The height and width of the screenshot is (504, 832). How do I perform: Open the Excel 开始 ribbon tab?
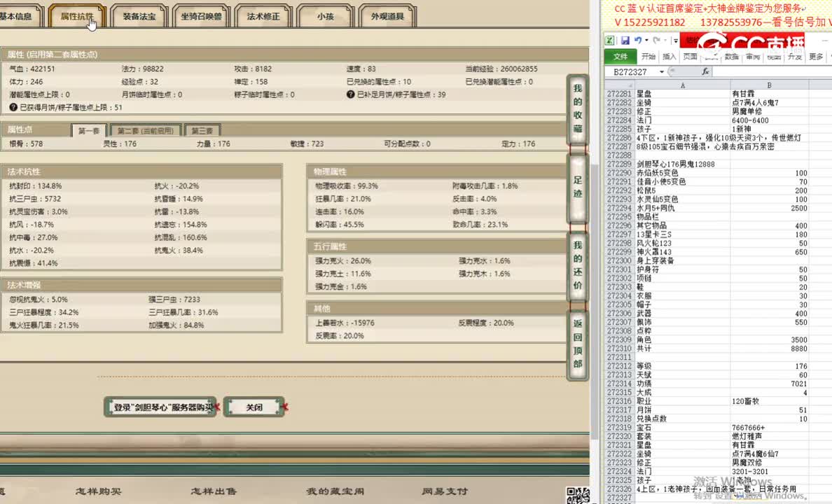tap(649, 56)
